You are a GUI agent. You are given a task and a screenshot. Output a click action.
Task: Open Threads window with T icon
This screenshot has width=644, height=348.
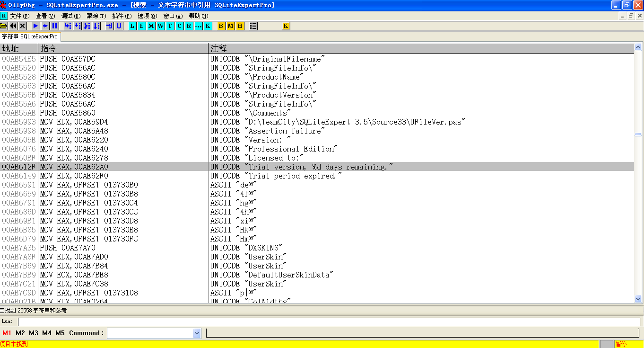(x=170, y=26)
